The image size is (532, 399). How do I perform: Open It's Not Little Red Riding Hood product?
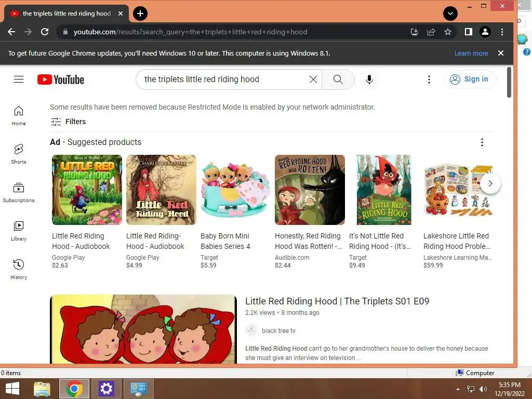[384, 190]
